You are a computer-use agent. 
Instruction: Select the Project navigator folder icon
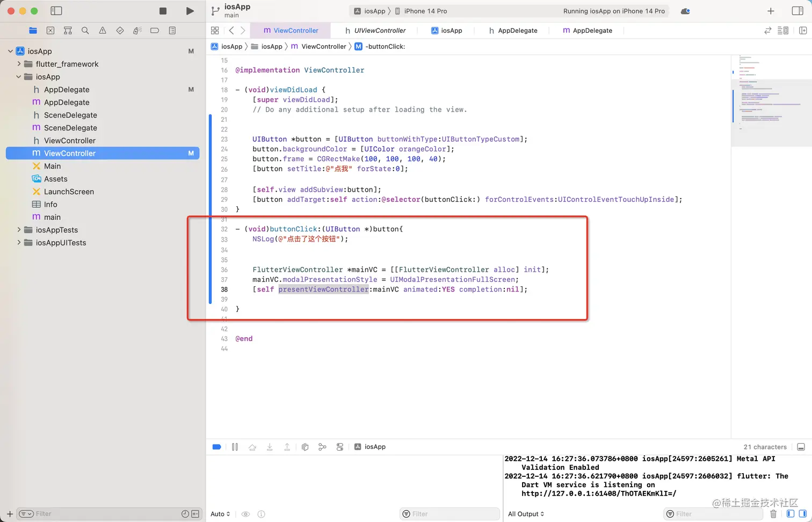click(x=33, y=31)
